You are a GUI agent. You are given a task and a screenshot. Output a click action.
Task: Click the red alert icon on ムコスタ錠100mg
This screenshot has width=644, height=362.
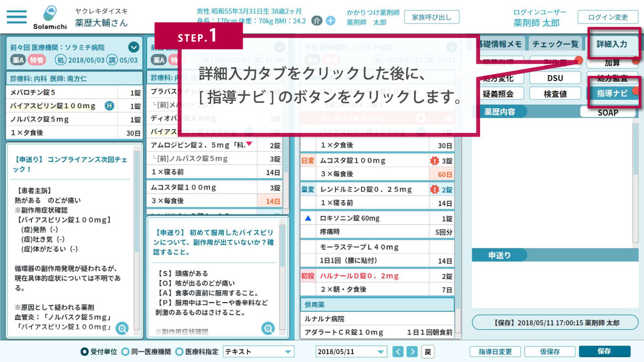coord(434,161)
